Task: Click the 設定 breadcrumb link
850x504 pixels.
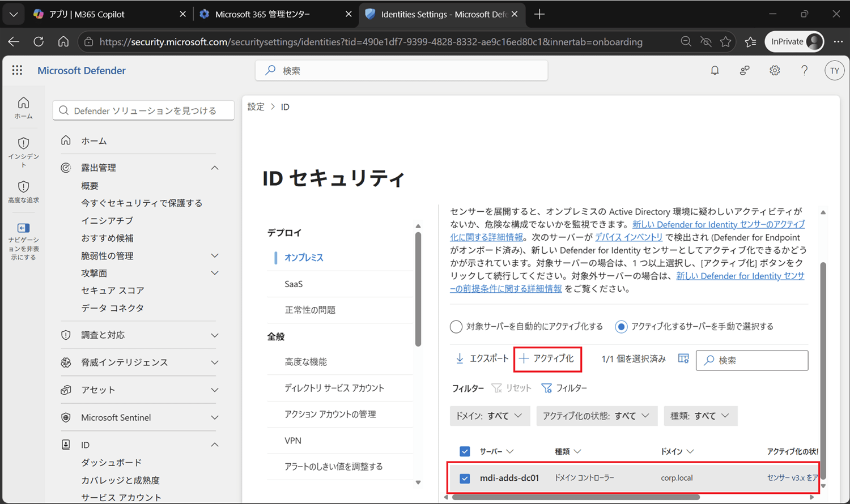Action: click(256, 106)
